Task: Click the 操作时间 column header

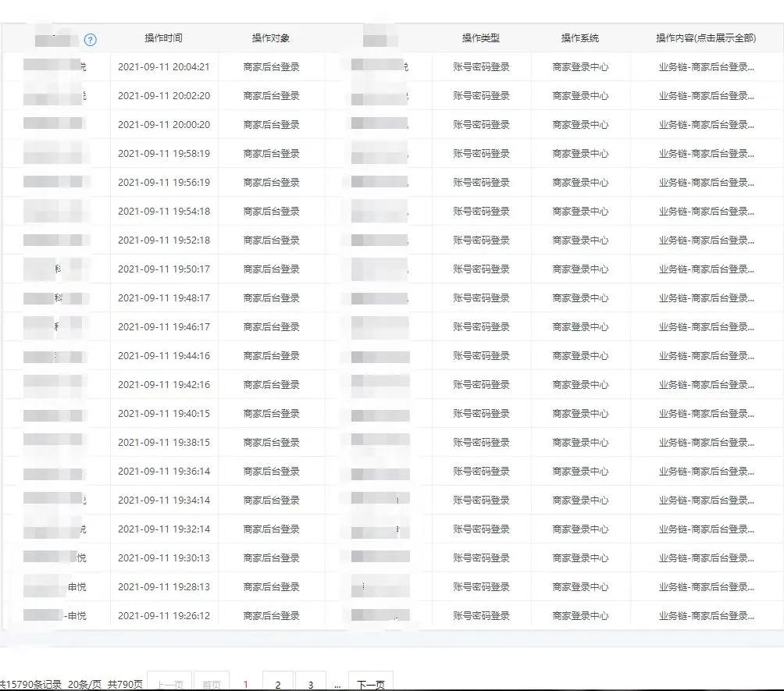Action: tap(165, 37)
